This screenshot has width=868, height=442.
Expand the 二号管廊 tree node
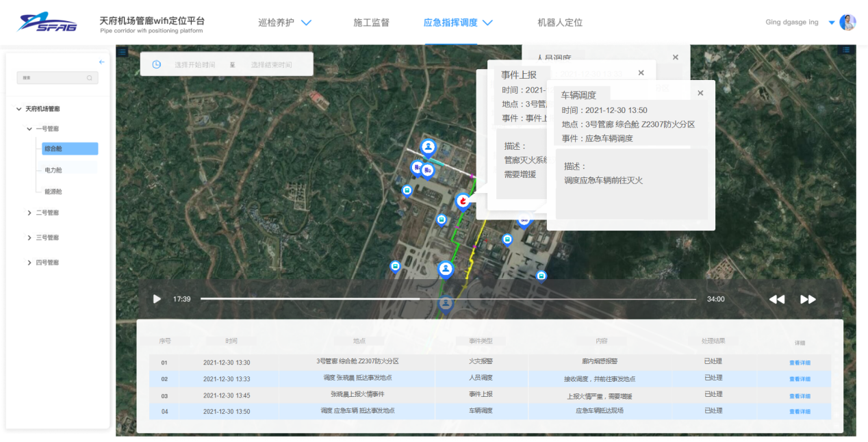(29, 213)
